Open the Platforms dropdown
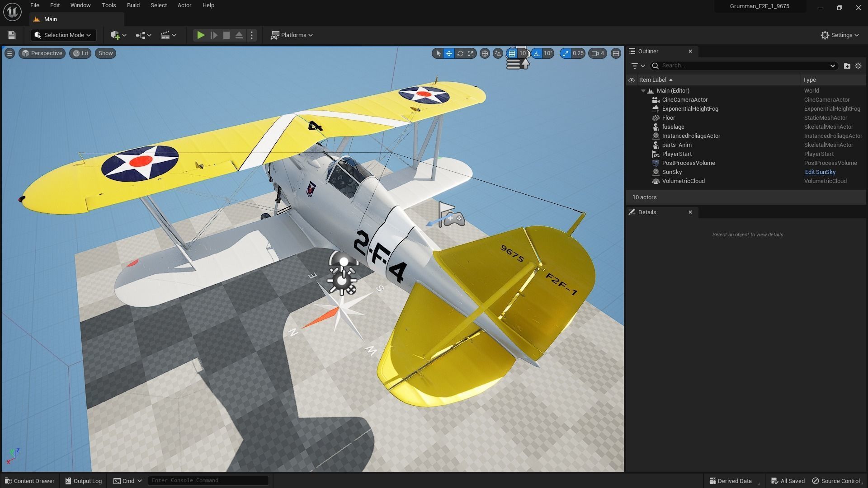The height and width of the screenshot is (488, 868). coord(292,35)
